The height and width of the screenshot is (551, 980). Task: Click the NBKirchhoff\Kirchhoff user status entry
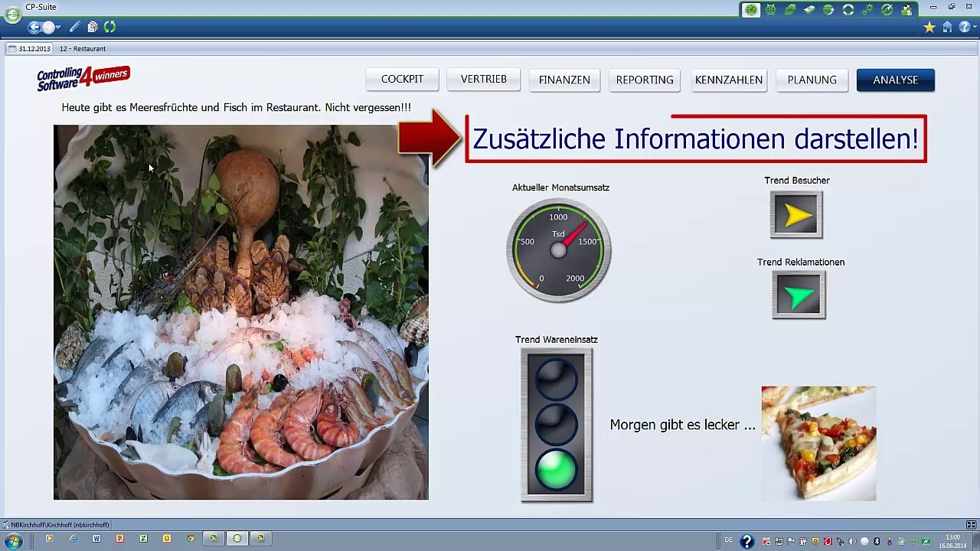57,525
